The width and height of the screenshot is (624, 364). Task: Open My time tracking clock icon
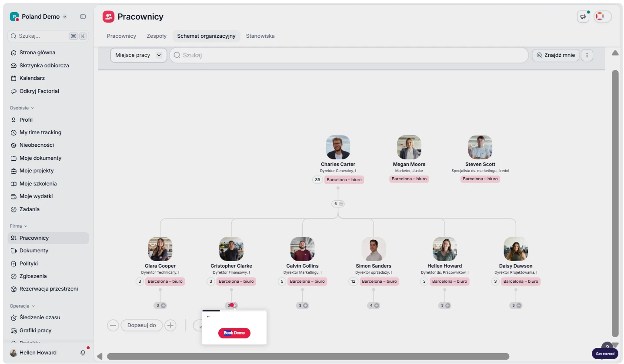(13, 132)
